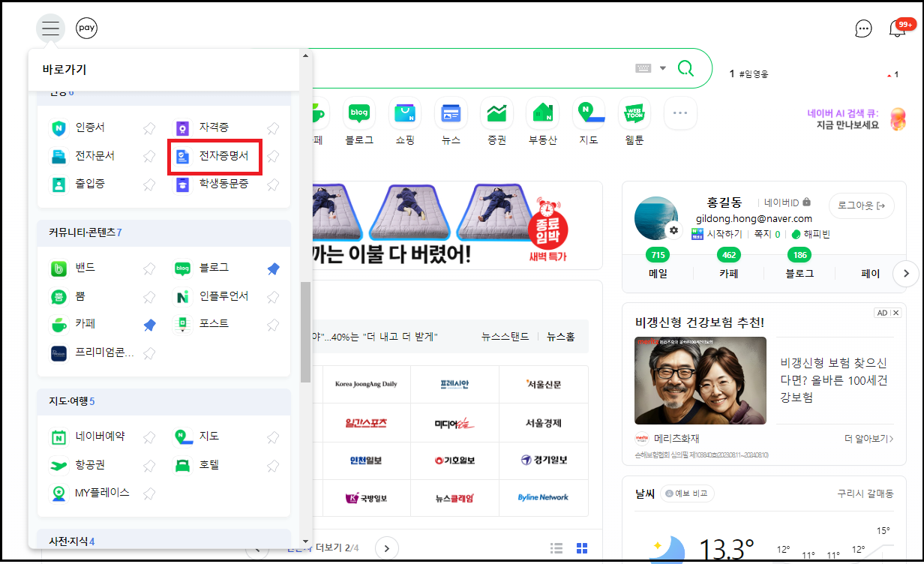Image resolution: width=924 pixels, height=564 pixels.
Task: Open the 증권 service icon
Action: (x=496, y=114)
